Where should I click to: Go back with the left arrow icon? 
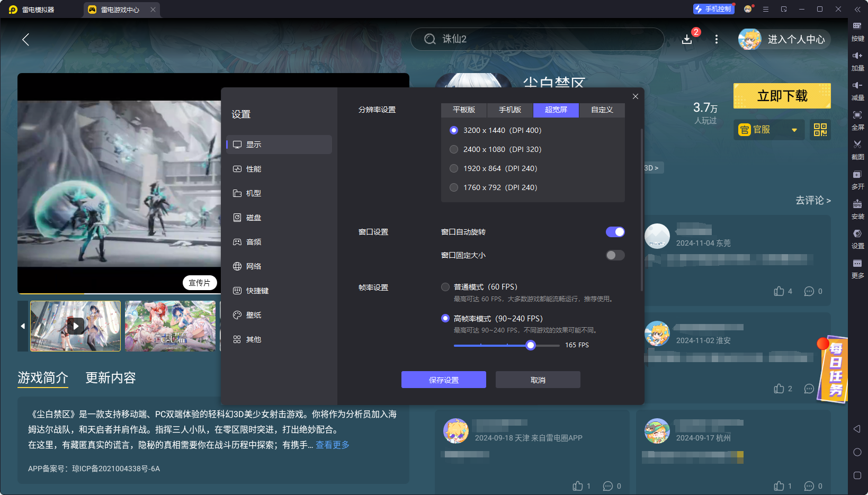tap(25, 39)
